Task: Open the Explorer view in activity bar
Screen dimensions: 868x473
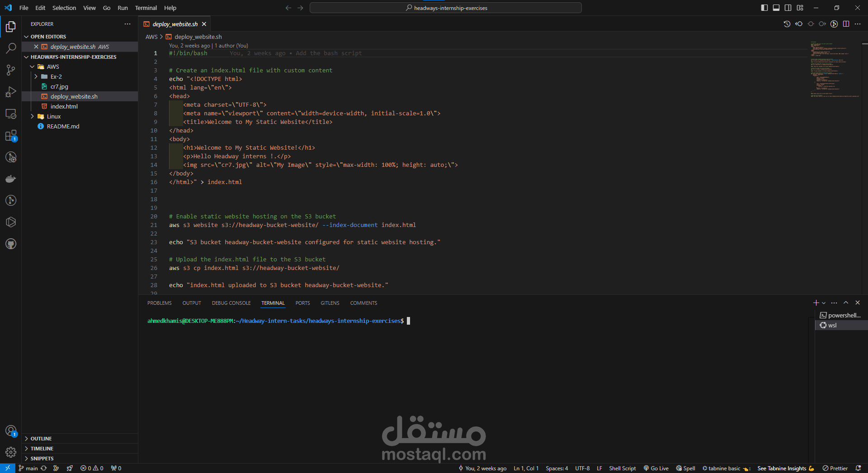Action: tap(11, 27)
